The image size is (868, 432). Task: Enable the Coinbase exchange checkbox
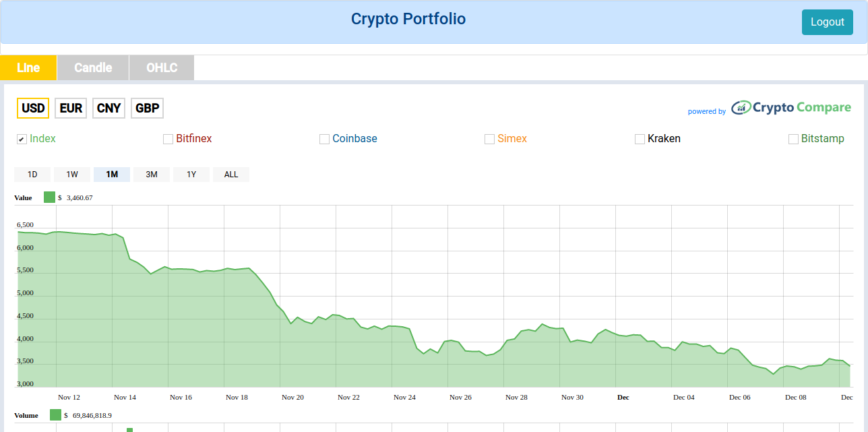pos(324,139)
